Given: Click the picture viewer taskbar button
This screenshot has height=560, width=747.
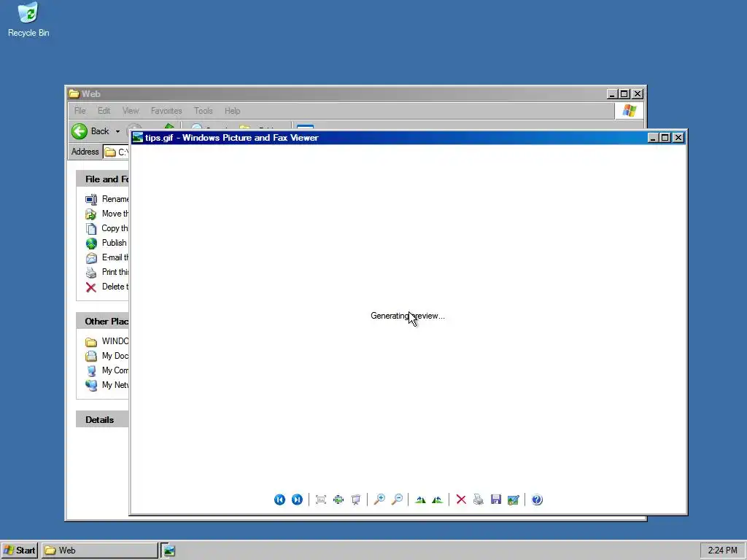Looking at the screenshot, I should click(x=169, y=551).
